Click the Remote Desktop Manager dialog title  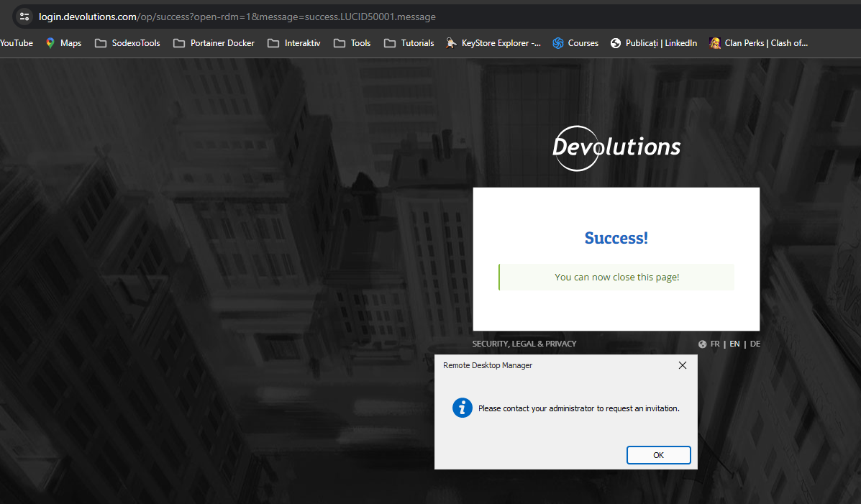tap(488, 365)
